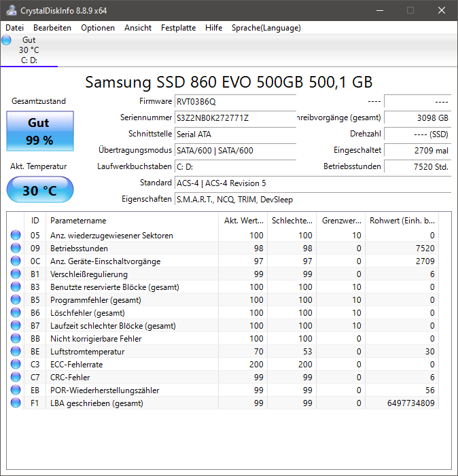458x476 pixels.
Task: Minimize the CrystalDiskInfo window
Action: (380, 10)
